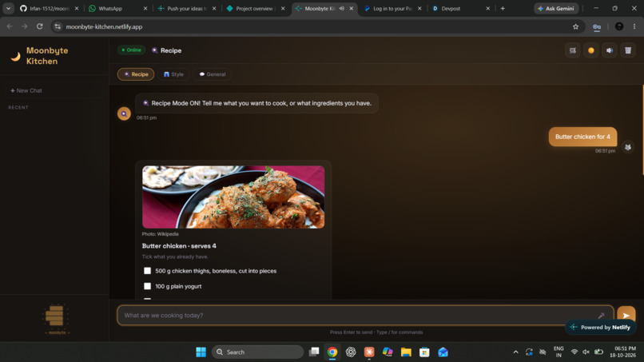Go back to the previous page

pyautogui.click(x=10, y=26)
